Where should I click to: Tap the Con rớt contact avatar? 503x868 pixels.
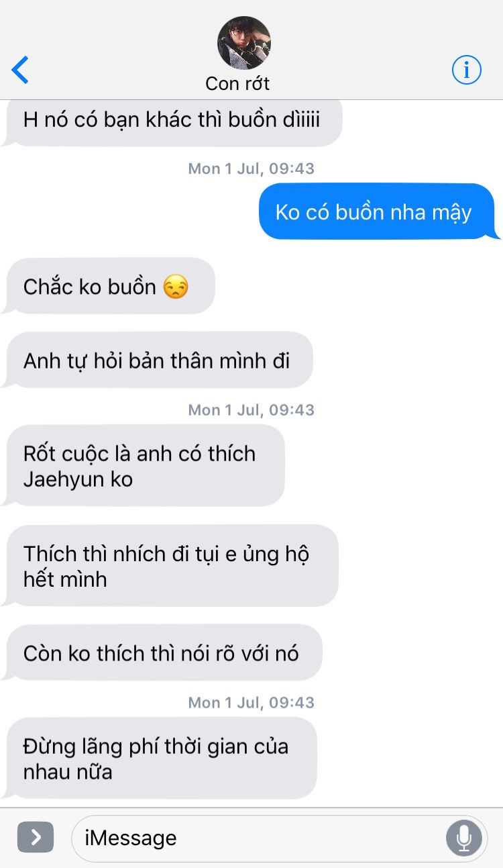pyautogui.click(x=244, y=43)
